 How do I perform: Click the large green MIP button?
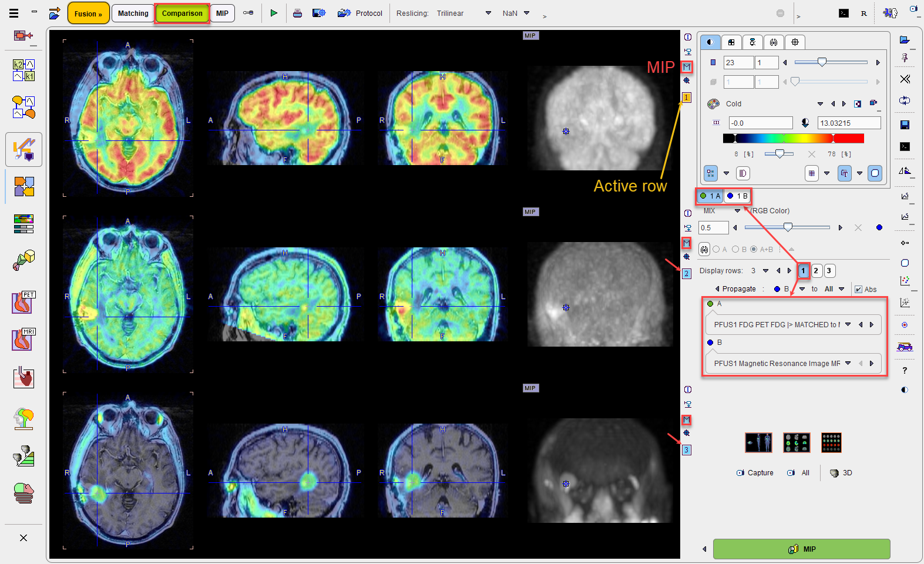[802, 549]
